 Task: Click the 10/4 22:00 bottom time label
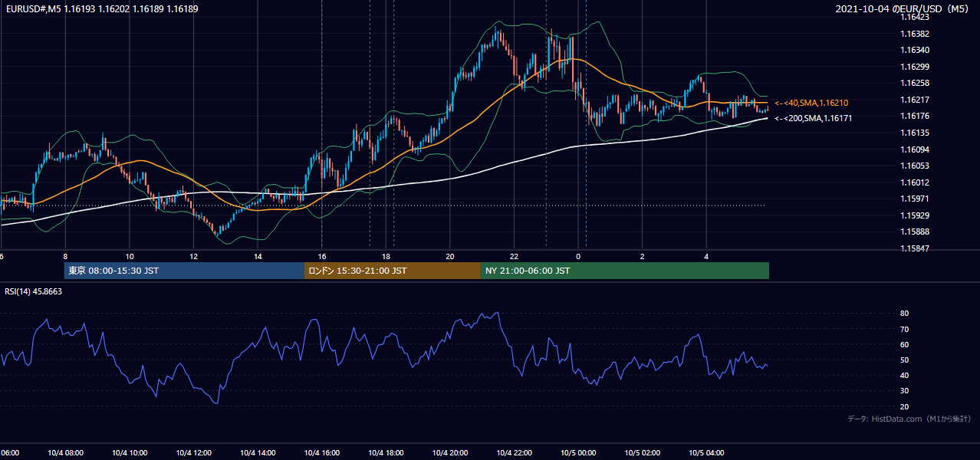pyautogui.click(x=515, y=453)
